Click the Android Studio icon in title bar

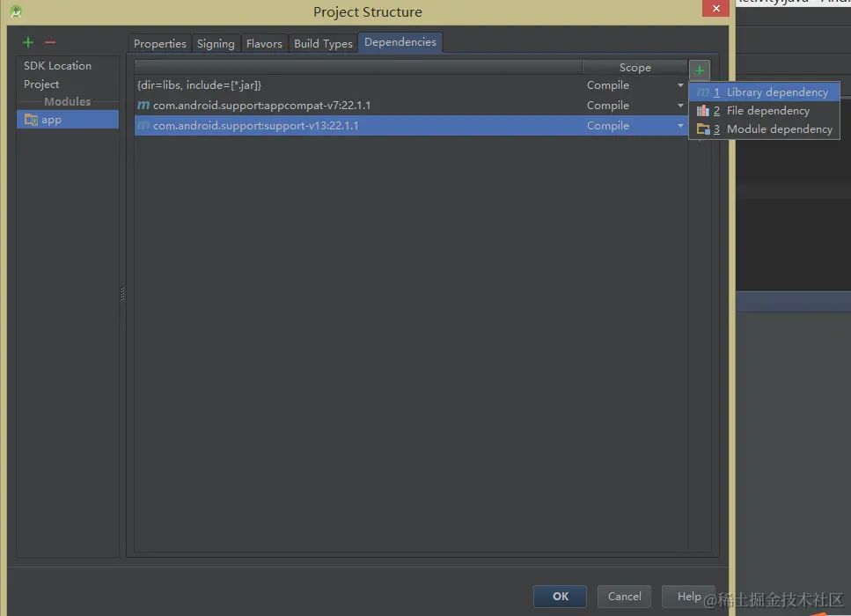[x=16, y=11]
